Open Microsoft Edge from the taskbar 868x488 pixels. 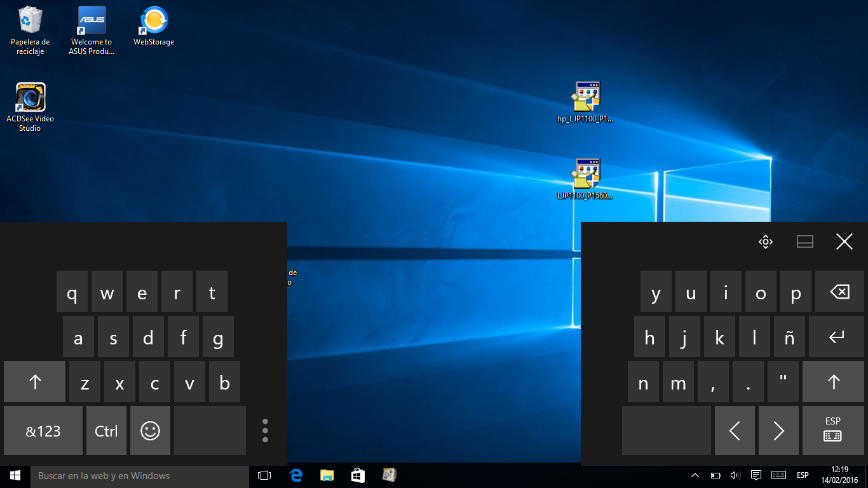(x=295, y=475)
